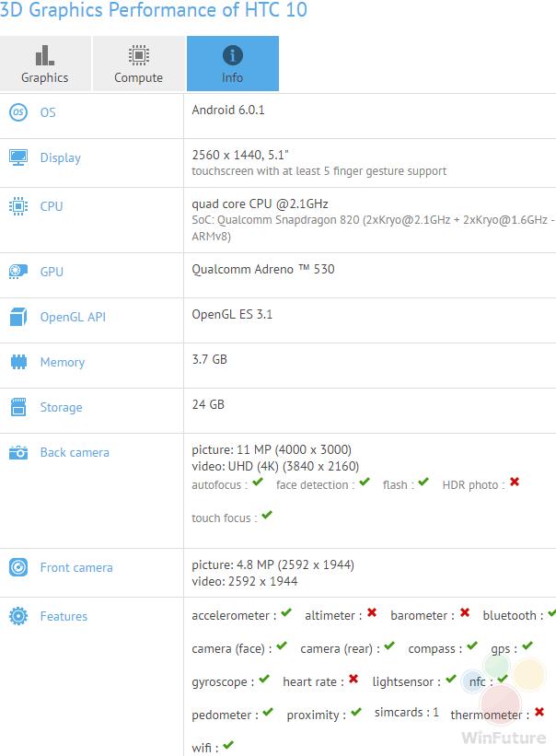Click the accelerometer green checkmark
The width and height of the screenshot is (556, 756).
[x=286, y=612]
